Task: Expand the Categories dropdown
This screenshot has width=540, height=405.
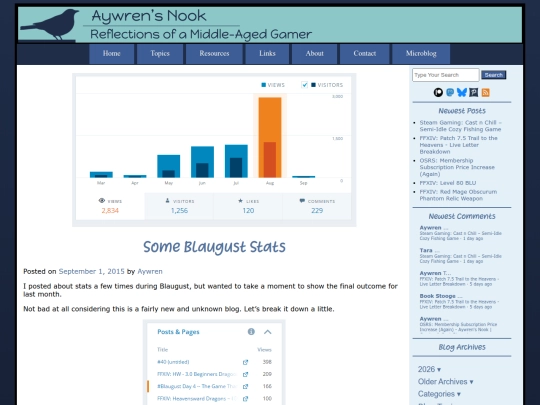Action: pos(439,394)
